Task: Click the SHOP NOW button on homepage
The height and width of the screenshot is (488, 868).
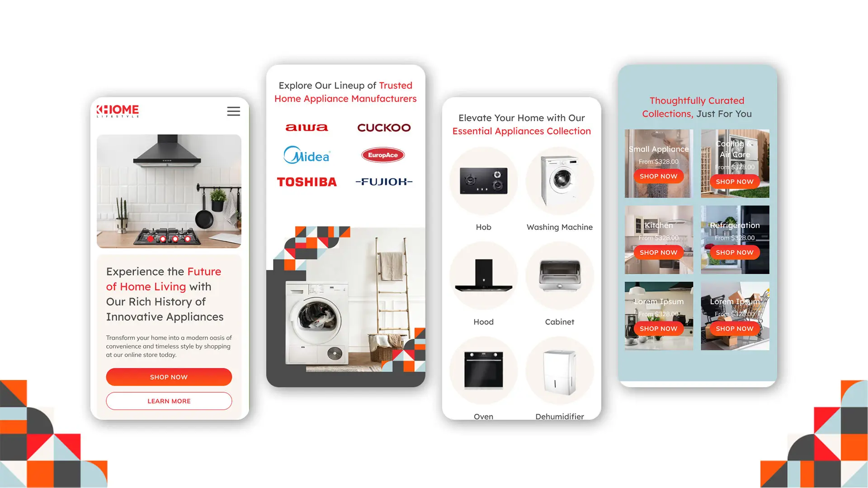Action: (169, 376)
